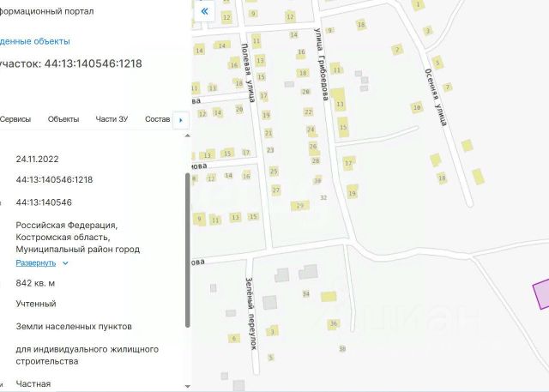Viewport: 549px width, 392px height.
Task: Click the улица Грибоедова street label
Action: 322,64
